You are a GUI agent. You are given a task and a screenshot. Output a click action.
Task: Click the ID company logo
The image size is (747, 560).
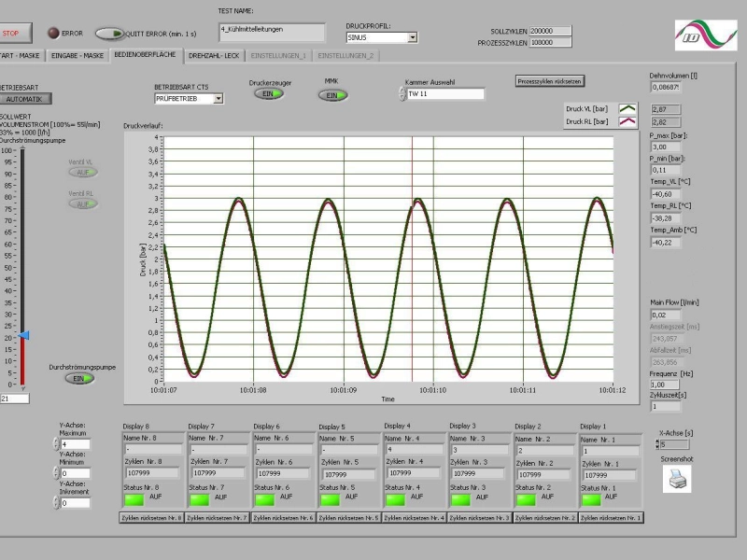tap(706, 35)
